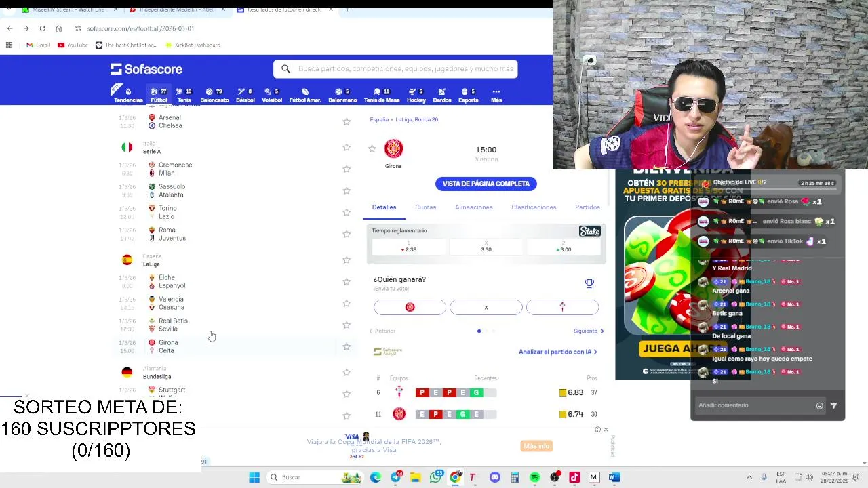Favorite the España LaLiga league
Image resolution: width=868 pixels, height=488 pixels.
click(x=347, y=260)
